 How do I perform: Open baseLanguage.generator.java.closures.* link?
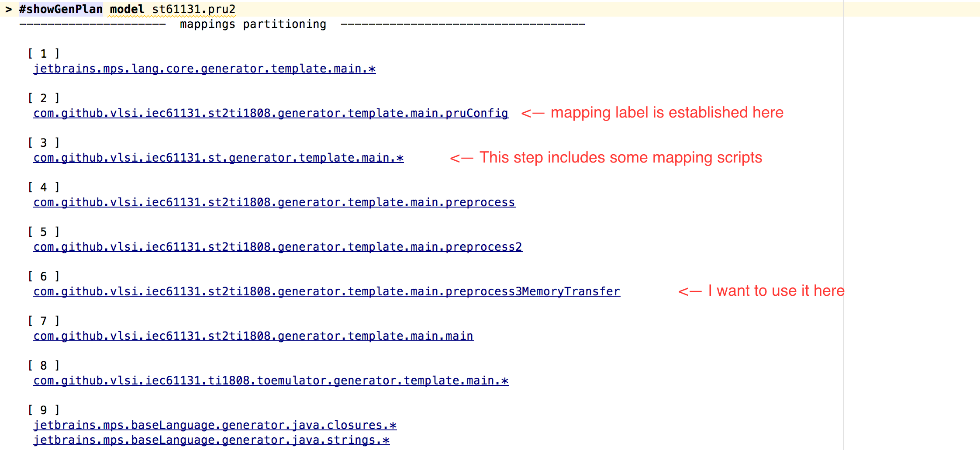215,426
